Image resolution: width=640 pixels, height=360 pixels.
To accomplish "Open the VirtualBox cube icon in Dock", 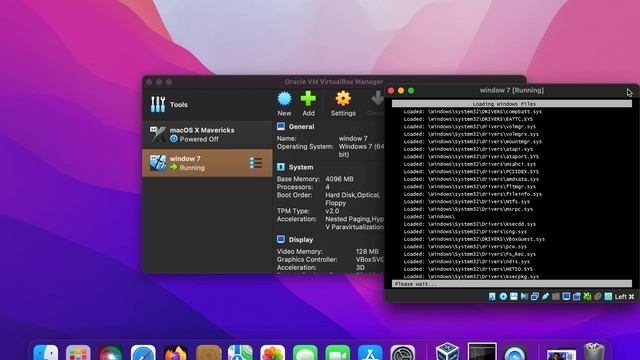I will coord(448,352).
